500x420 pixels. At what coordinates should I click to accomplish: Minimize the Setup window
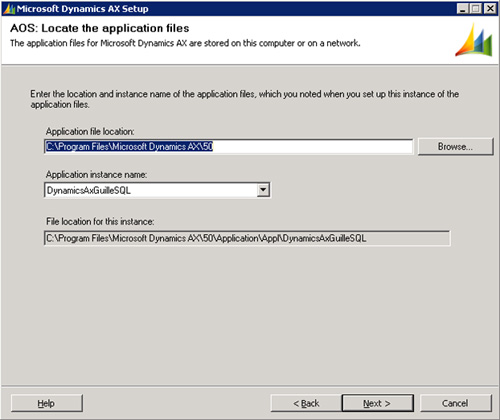[462, 8]
